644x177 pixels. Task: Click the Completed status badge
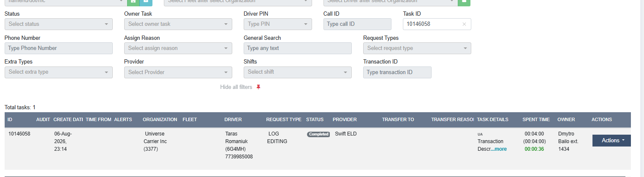[x=318, y=134]
